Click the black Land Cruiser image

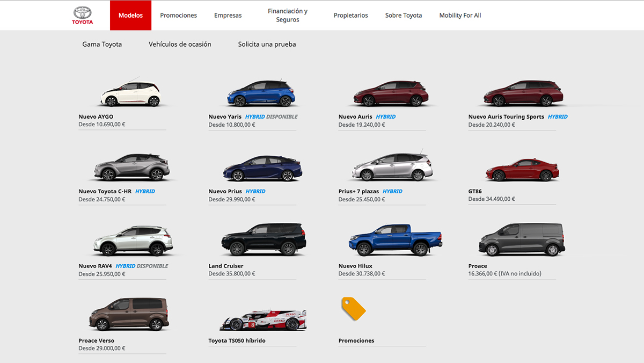[264, 239]
